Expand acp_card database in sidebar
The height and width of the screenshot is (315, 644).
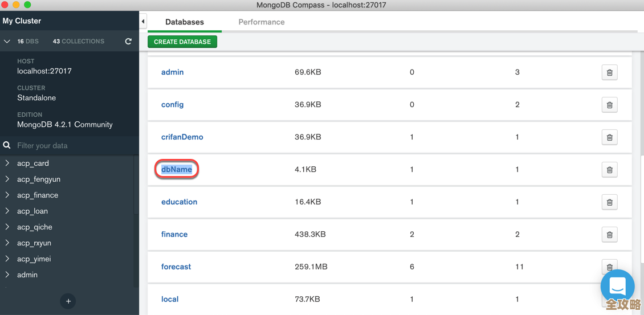click(7, 163)
